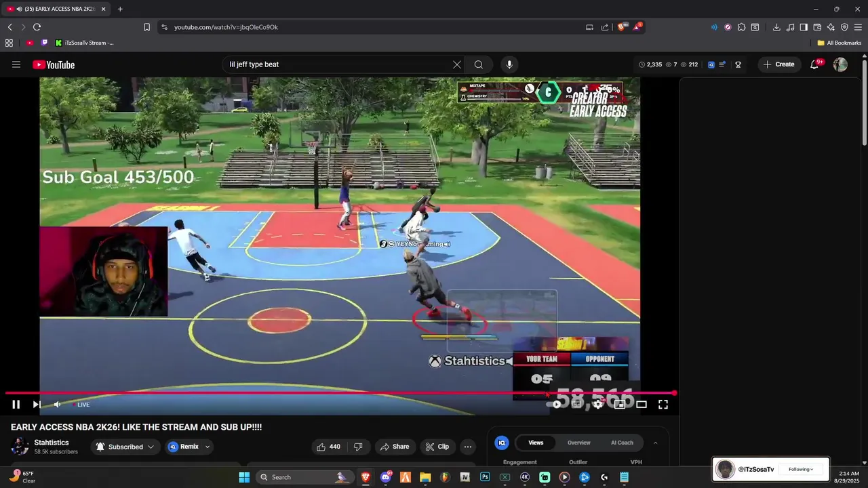Click the blue IQ extension icon in header
Image resolution: width=868 pixels, height=488 pixels.
point(711,64)
